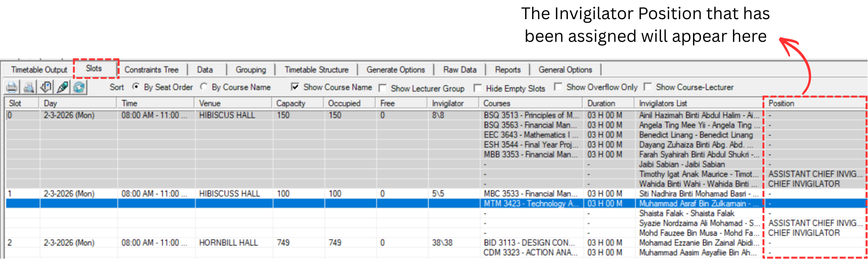The image size is (868, 259).
Task: Click the Day column header
Action: click(x=79, y=103)
